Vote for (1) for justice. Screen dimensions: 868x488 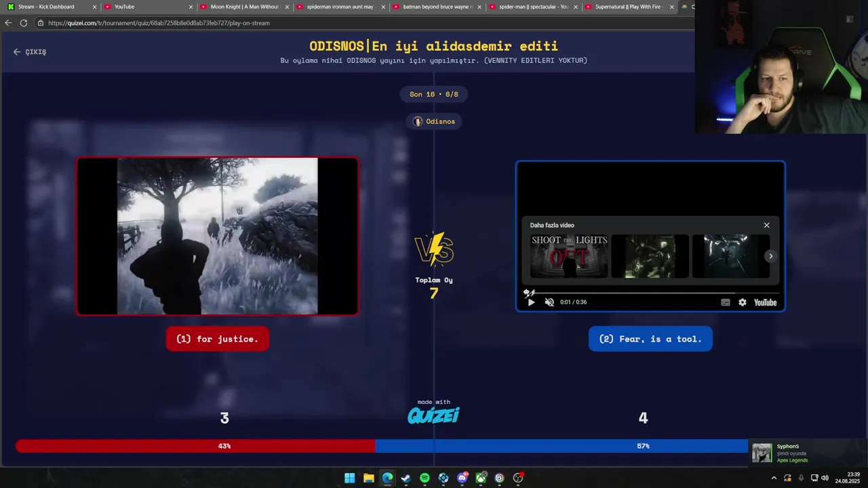(x=217, y=339)
